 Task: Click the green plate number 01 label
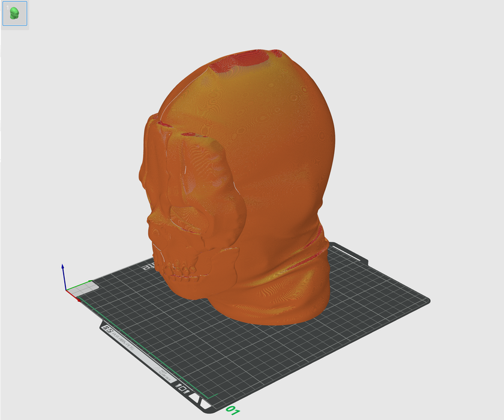coord(233,410)
